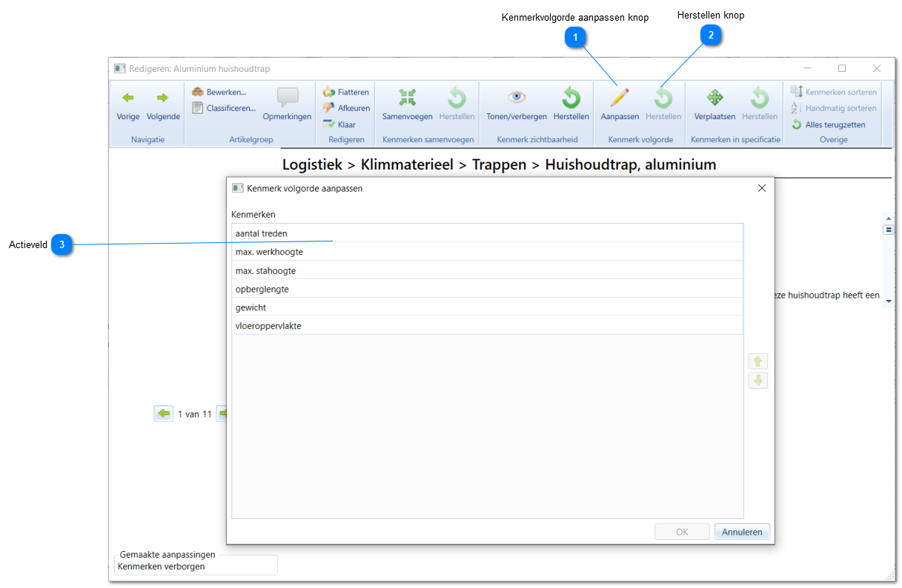Click Herstellen under Kenmerken in specificatie

tap(760, 105)
